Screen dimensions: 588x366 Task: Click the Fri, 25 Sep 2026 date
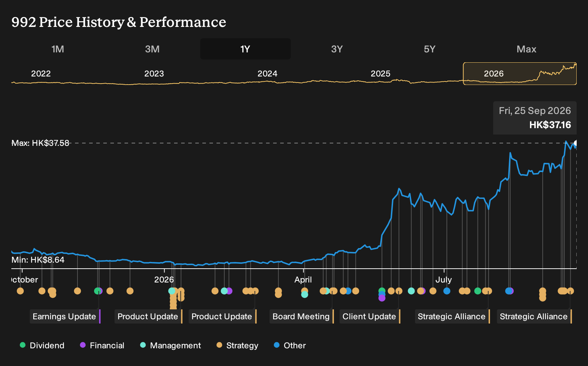click(x=535, y=111)
